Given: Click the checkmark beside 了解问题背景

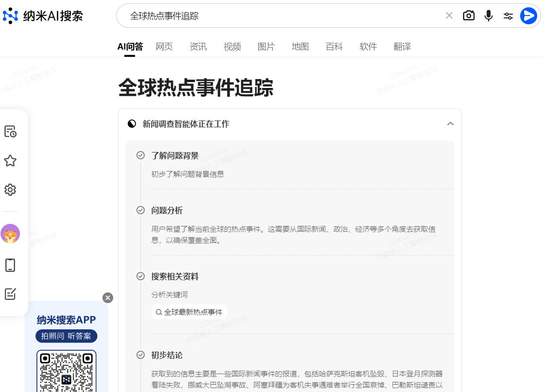Looking at the screenshot, I should [141, 155].
